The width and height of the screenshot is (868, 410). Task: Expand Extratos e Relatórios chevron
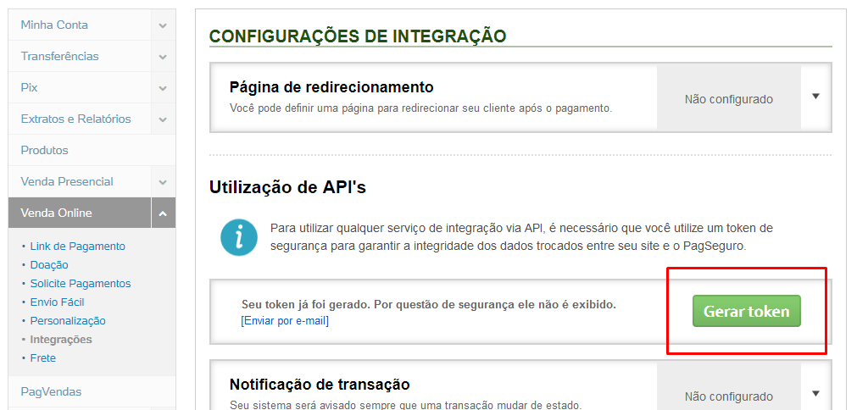(x=163, y=119)
